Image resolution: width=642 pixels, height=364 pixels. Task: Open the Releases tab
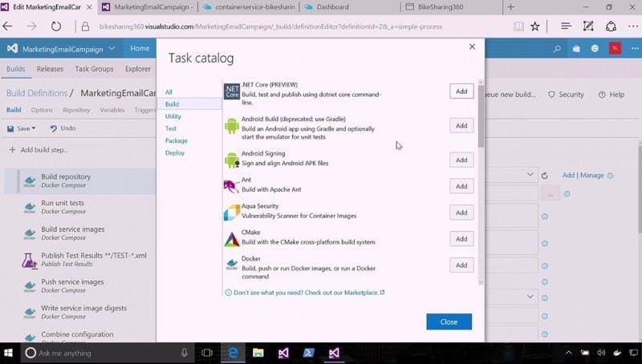50,69
